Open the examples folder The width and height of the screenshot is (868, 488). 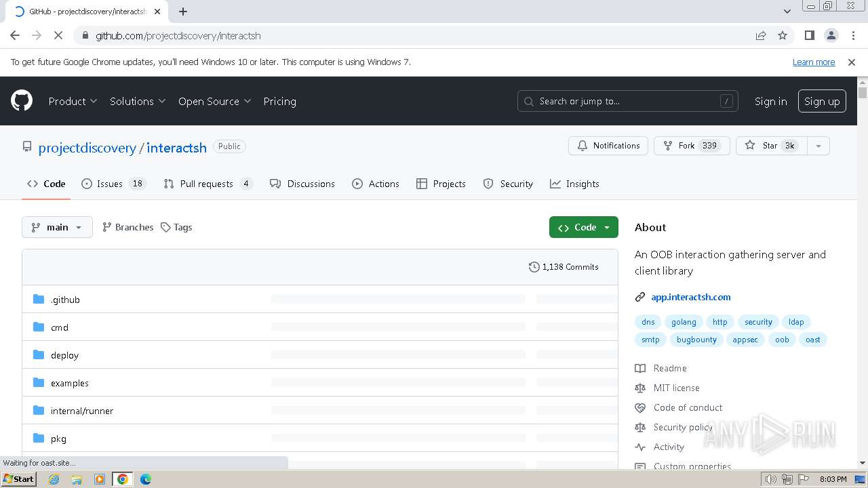(x=70, y=383)
